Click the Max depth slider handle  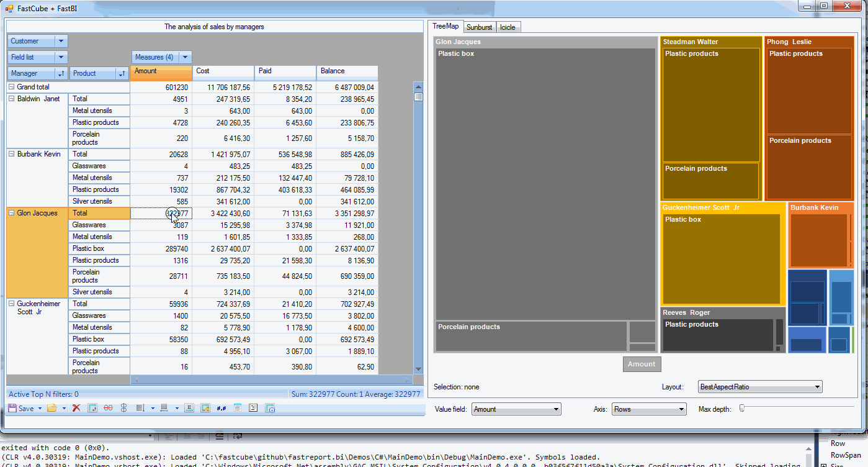(742, 409)
